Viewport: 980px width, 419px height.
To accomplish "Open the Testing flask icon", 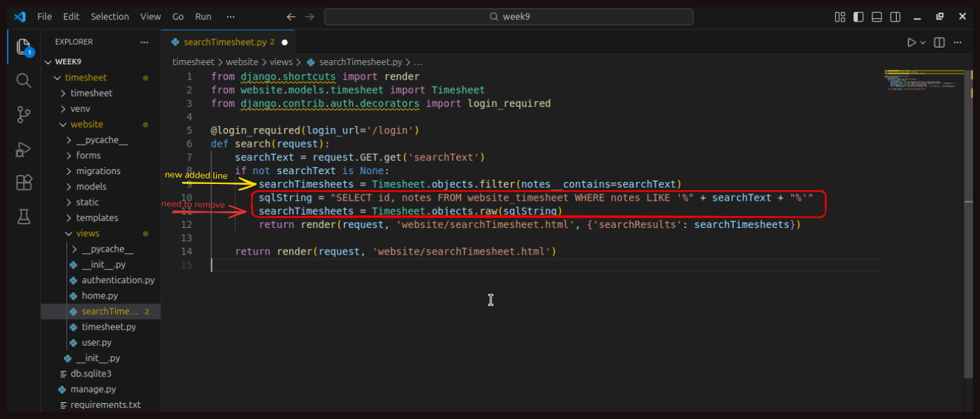I will 24,217.
